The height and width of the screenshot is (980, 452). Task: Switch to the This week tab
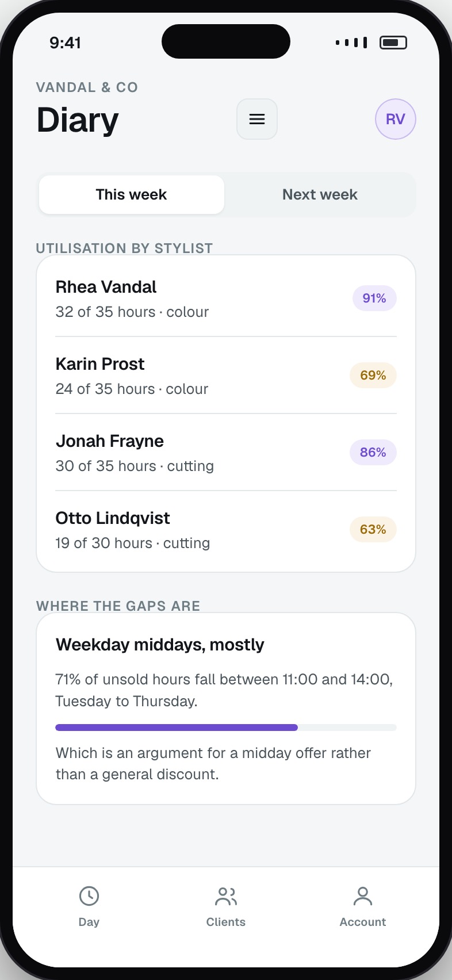click(132, 194)
